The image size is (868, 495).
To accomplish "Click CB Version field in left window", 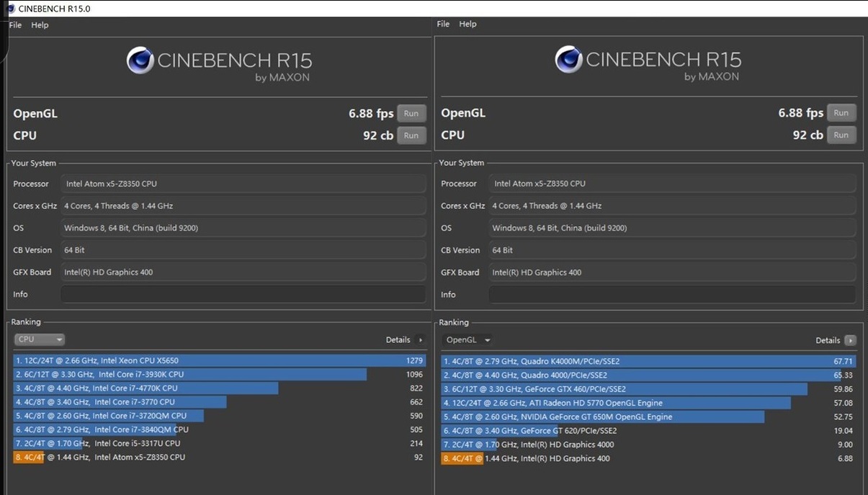I will pyautogui.click(x=243, y=250).
